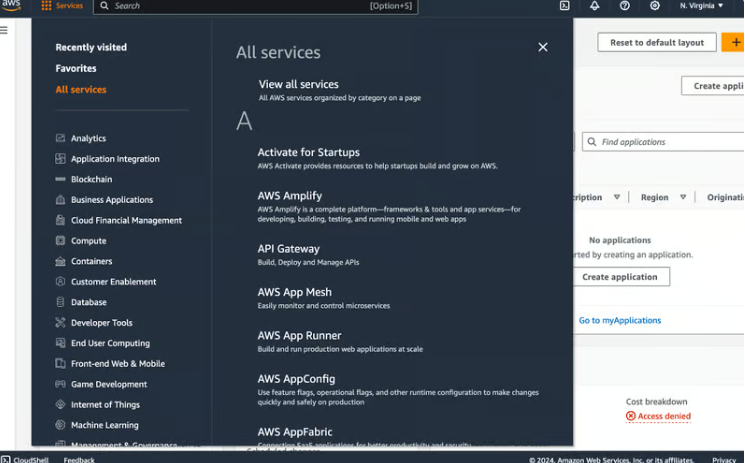Click the centered Create application button
Screen dimensions: 745x463
tap(620, 277)
